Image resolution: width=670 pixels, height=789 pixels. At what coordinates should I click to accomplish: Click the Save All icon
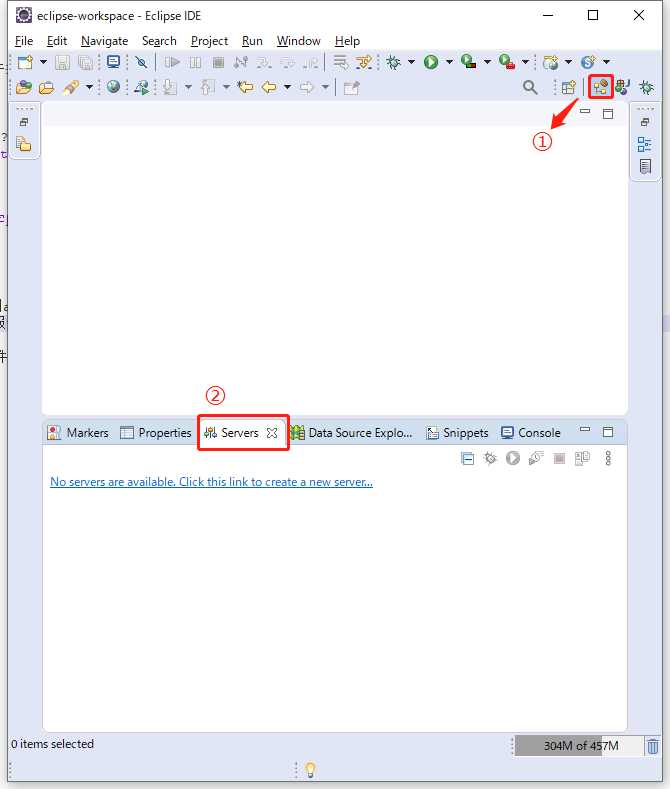pos(86,62)
